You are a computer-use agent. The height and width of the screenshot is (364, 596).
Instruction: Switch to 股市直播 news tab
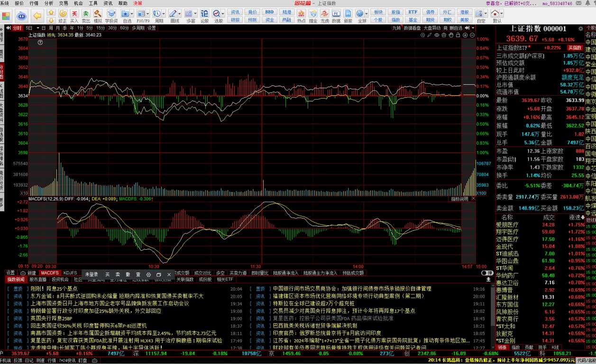(38, 280)
